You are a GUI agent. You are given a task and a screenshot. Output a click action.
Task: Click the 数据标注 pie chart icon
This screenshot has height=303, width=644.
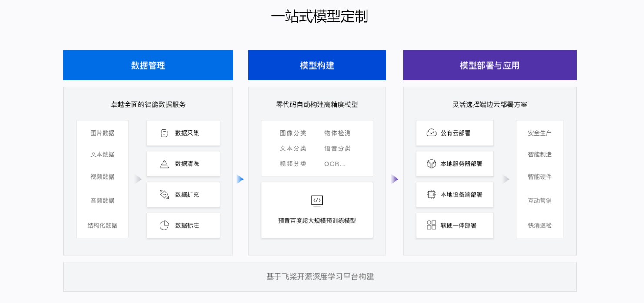pos(164,226)
